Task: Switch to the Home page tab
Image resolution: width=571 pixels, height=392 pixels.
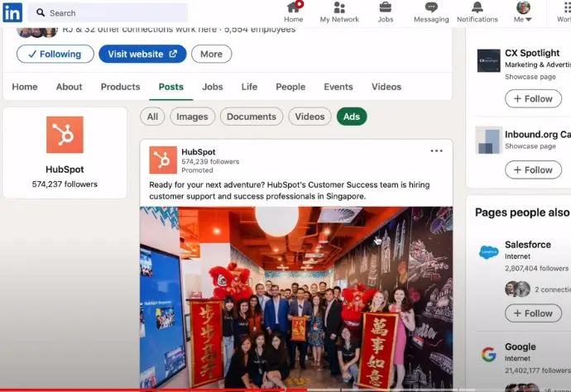Action: [x=25, y=87]
